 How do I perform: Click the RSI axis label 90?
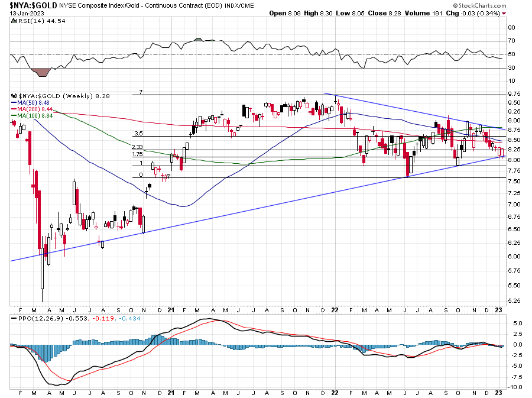511,27
